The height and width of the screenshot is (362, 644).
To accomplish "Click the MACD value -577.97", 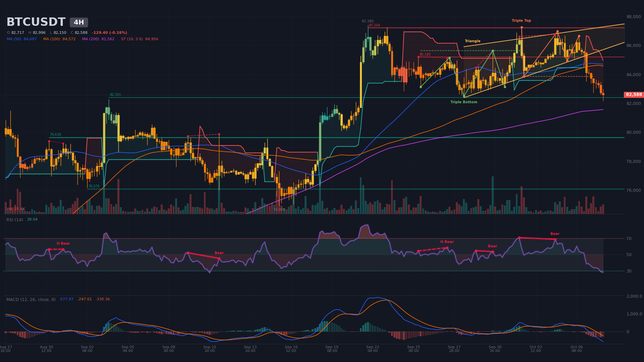I will pos(66,299).
